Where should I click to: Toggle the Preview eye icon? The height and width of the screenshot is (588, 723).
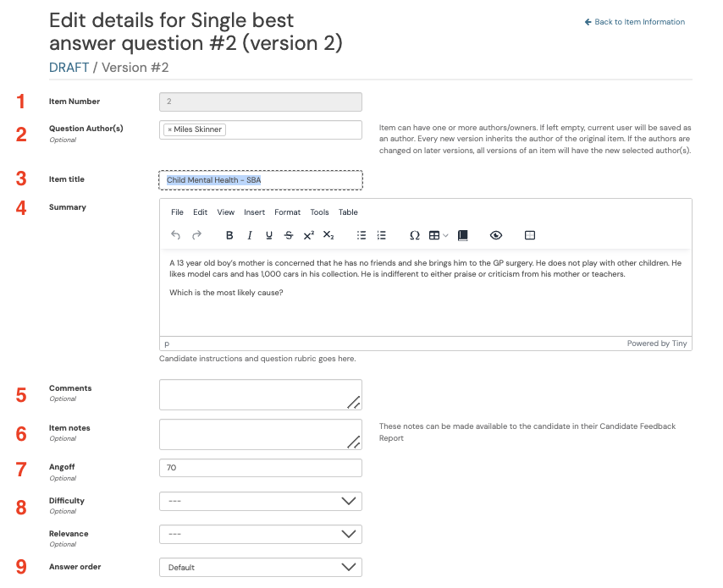click(x=495, y=235)
